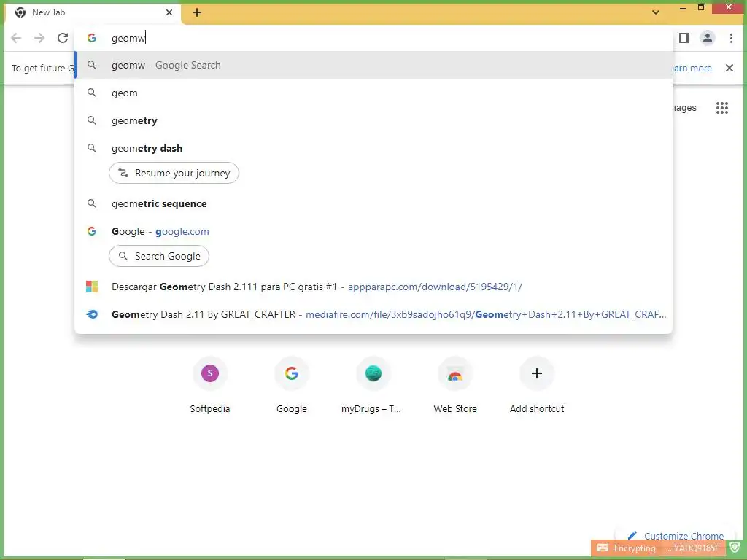Open Chrome's three-dot menu

tap(731, 38)
